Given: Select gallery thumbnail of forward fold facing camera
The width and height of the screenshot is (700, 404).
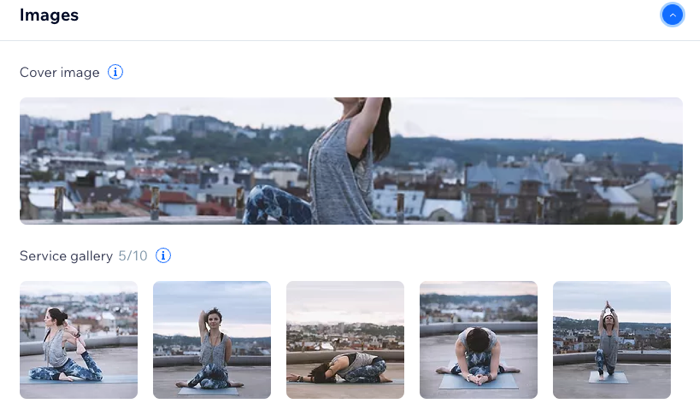Looking at the screenshot, I should coord(478,340).
